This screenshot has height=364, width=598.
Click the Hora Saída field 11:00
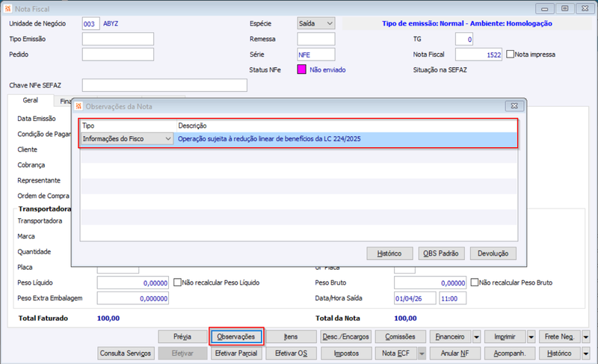(453, 298)
